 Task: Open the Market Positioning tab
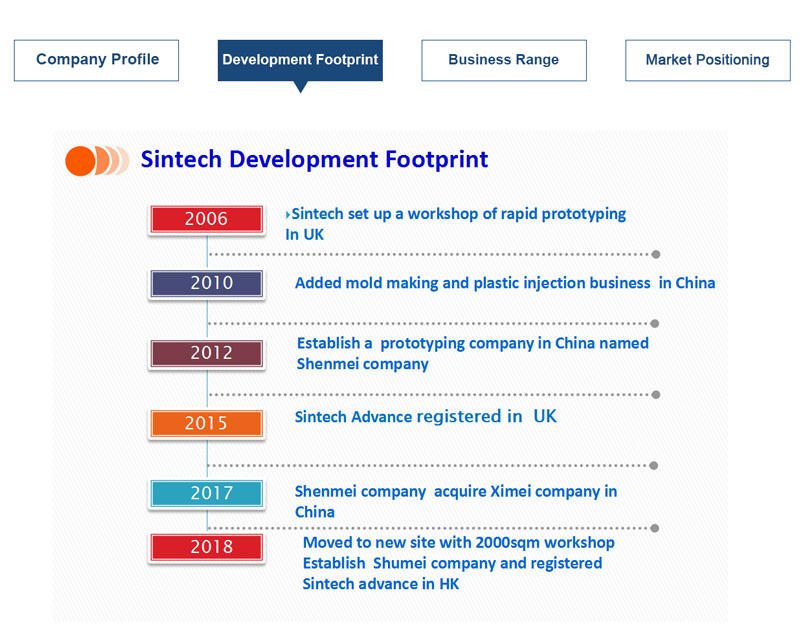(x=708, y=60)
